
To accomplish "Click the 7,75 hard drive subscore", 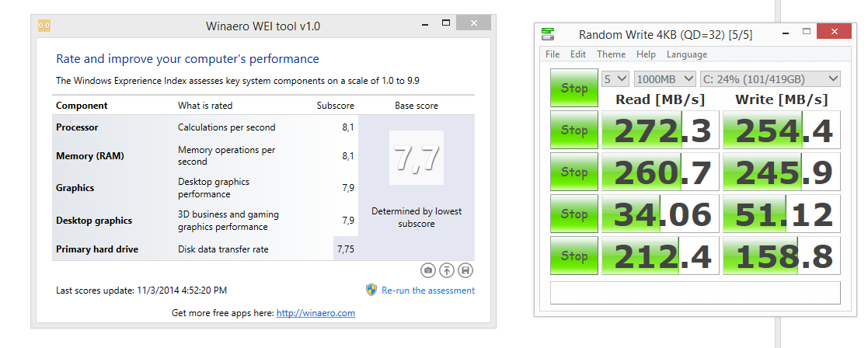I will pyautogui.click(x=346, y=249).
